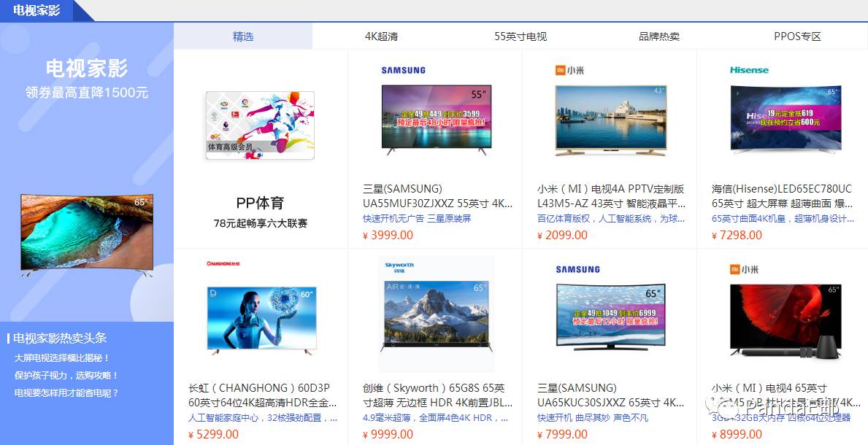The height and width of the screenshot is (445, 868).
Task: Click description 百亿体育版权，人工智能系统
Action: 611,219
